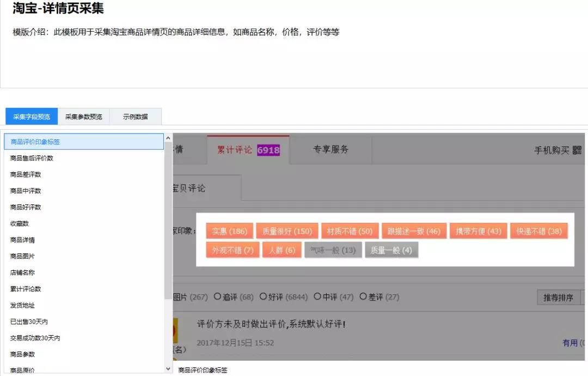Select the 商品详情 field
The height and width of the screenshot is (376, 588).
point(84,240)
